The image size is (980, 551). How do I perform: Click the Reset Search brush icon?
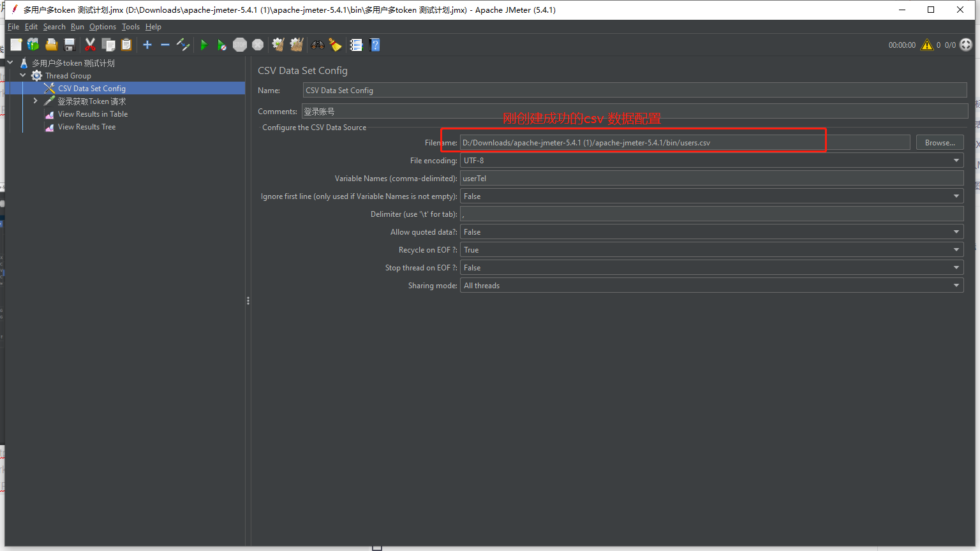335,45
